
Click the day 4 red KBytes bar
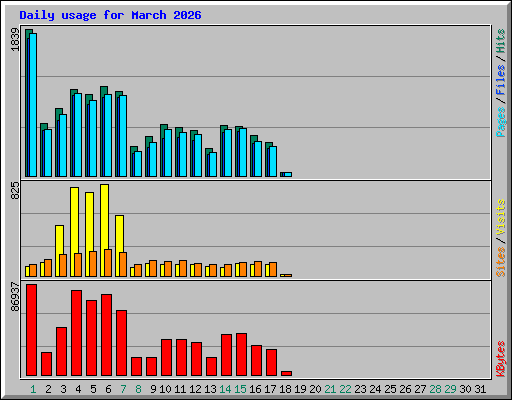coord(76,333)
